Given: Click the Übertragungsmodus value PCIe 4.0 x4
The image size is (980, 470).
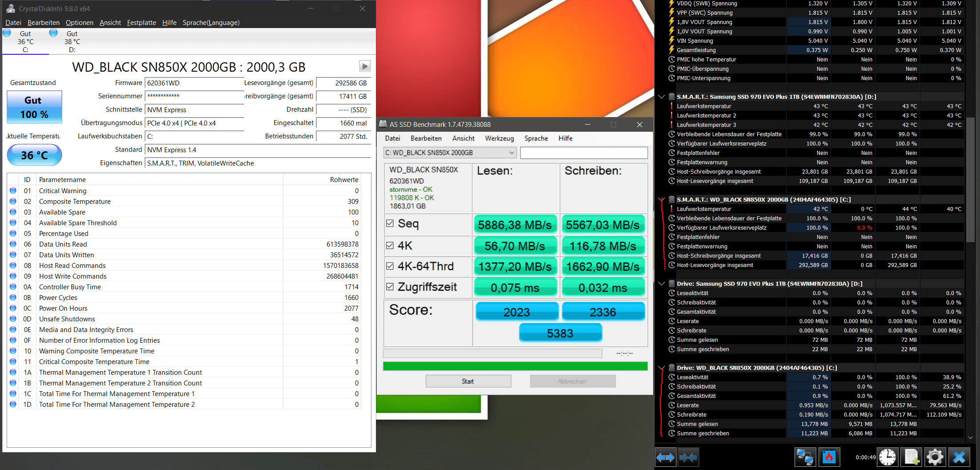Looking at the screenshot, I should coord(194,123).
